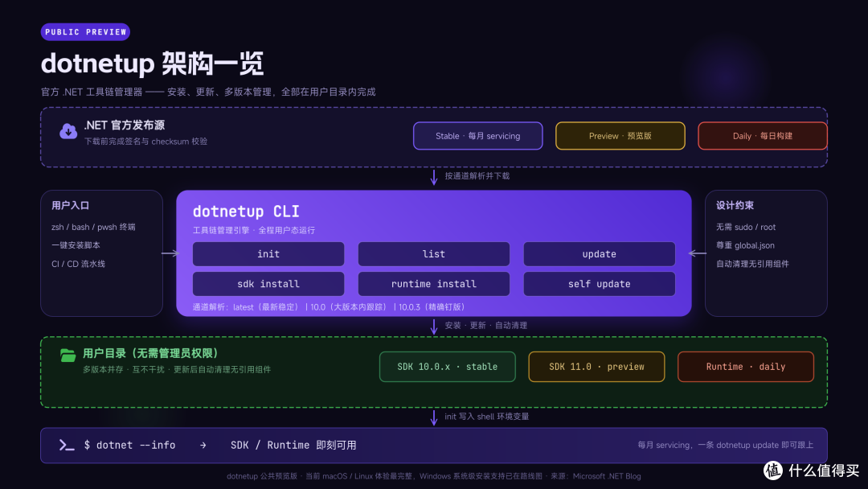The image size is (868, 489).
Task: Click the Runtime daily chip
Action: 746,367
